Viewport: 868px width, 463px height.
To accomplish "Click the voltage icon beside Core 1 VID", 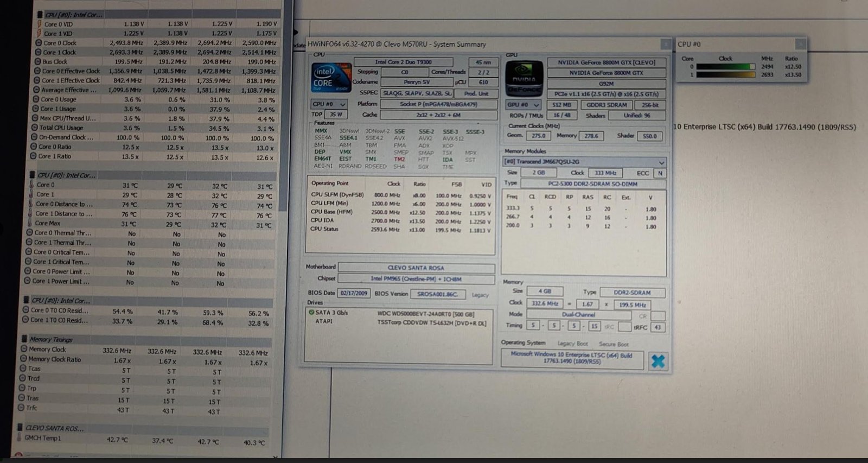I will tap(39, 33).
